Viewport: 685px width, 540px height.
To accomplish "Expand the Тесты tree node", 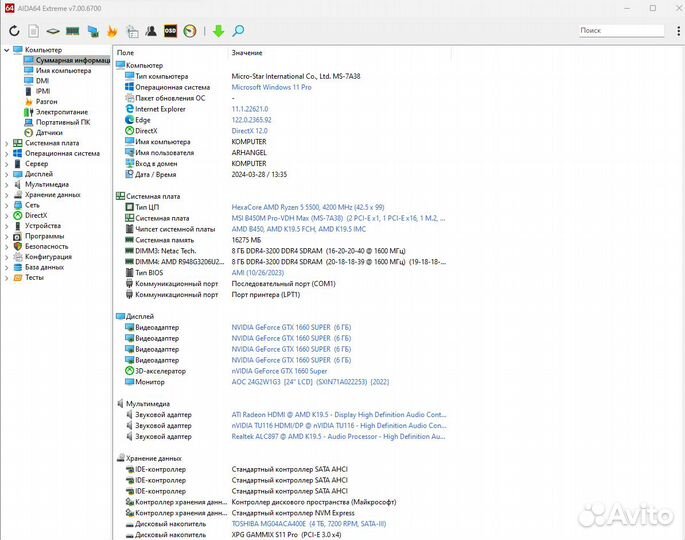I will coord(6,278).
